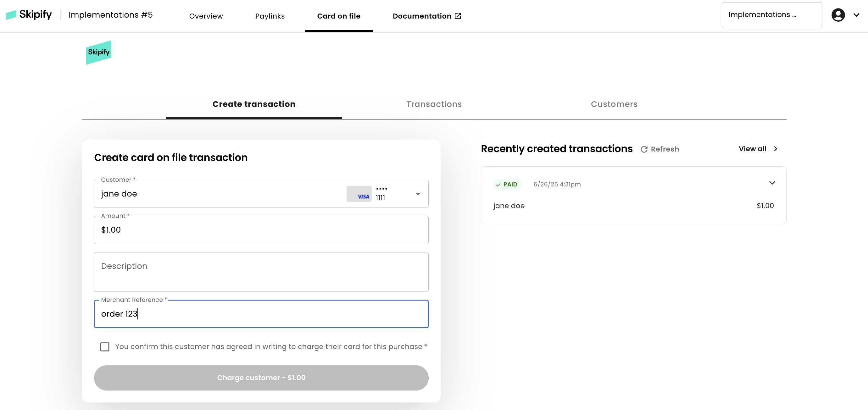Go to the Overview tab
Image resolution: width=868 pixels, height=410 pixels.
tap(206, 16)
